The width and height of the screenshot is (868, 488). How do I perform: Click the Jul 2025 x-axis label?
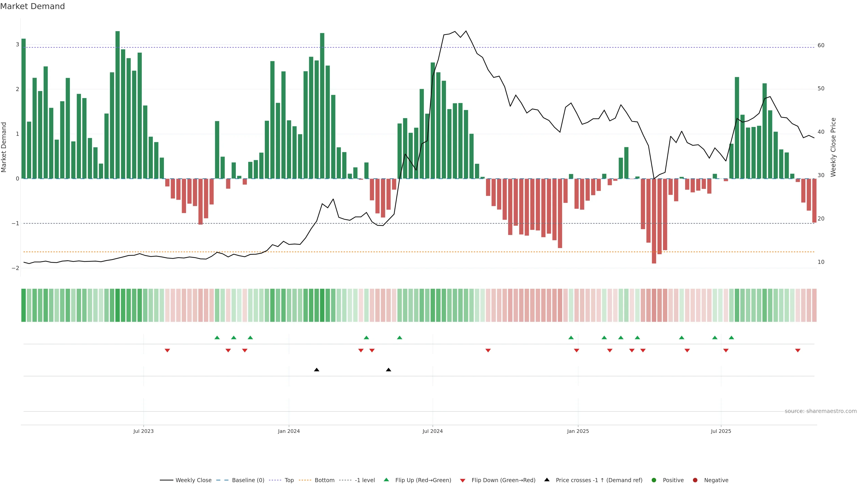[721, 431]
